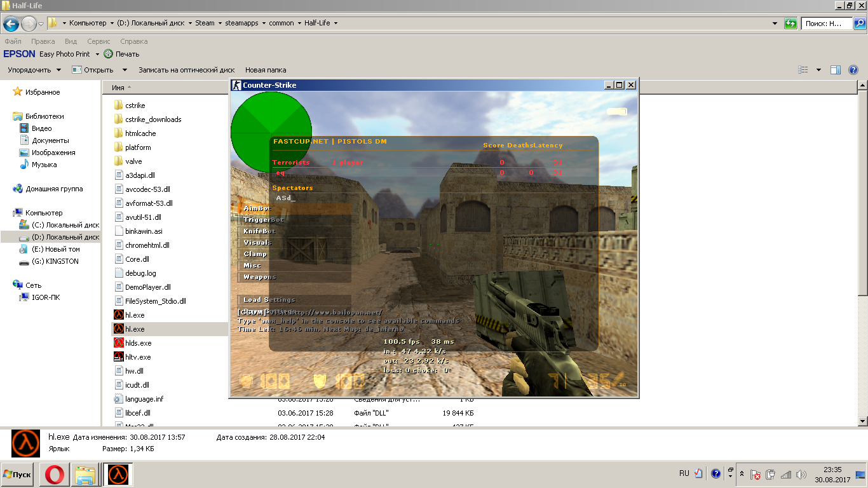Select the valve folder

pyautogui.click(x=133, y=161)
